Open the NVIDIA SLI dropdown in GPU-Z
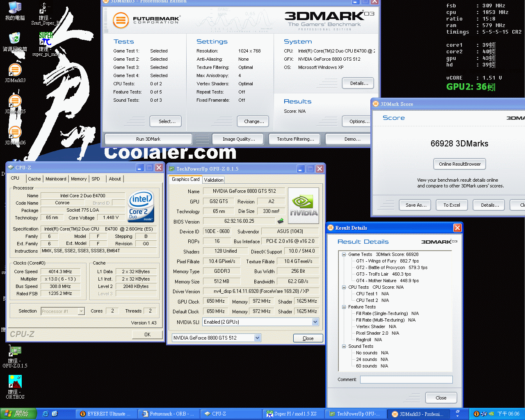The image size is (525, 420). (315, 322)
